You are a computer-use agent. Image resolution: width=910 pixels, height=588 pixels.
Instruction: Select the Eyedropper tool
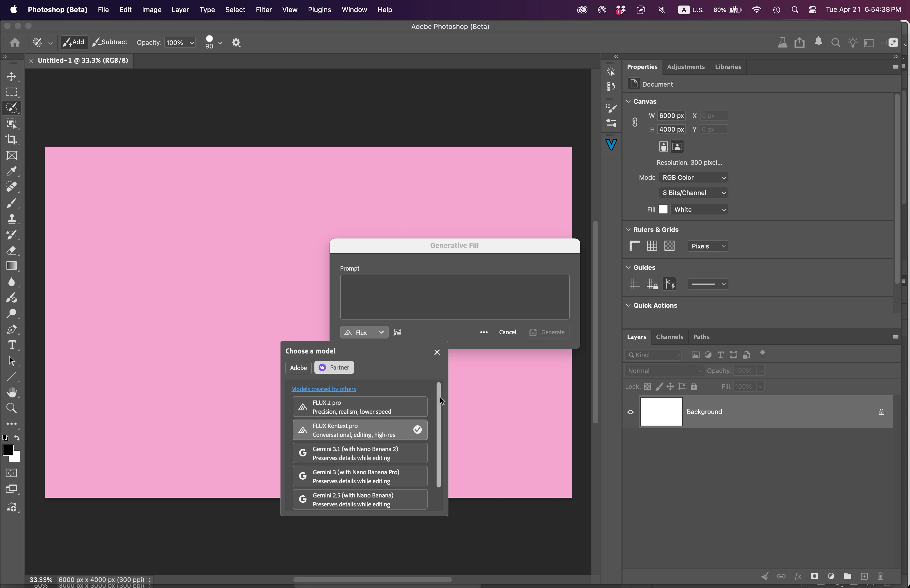(x=12, y=171)
